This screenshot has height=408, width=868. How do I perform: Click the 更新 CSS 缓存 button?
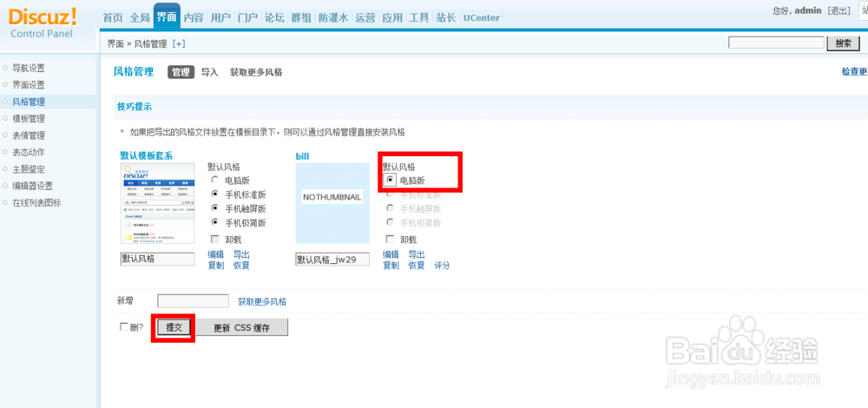(242, 327)
